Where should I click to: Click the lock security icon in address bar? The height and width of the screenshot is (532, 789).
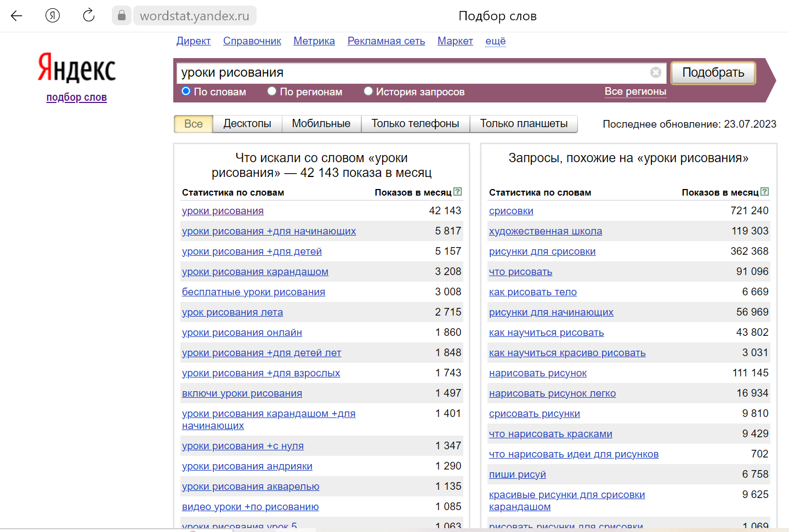click(x=122, y=15)
